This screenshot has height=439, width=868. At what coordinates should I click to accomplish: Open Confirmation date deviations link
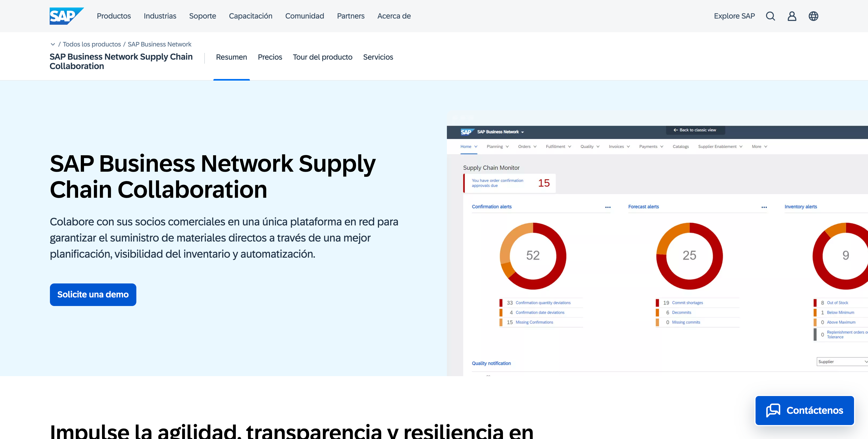(540, 312)
